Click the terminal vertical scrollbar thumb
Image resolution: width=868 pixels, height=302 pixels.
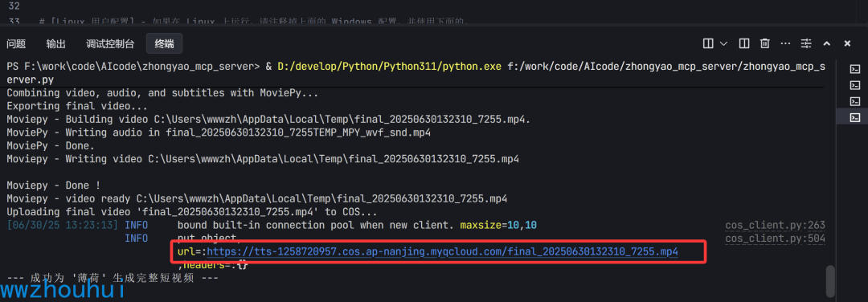pos(829,281)
